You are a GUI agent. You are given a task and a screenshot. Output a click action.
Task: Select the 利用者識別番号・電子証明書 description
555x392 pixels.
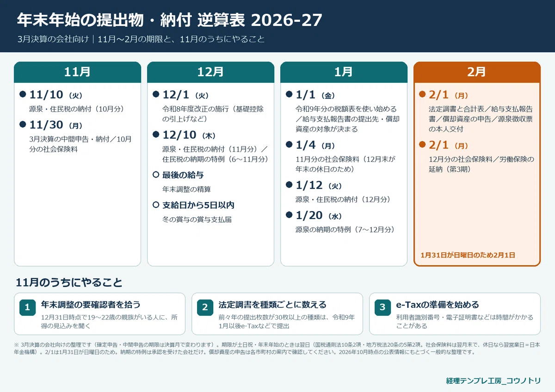[x=465, y=321]
